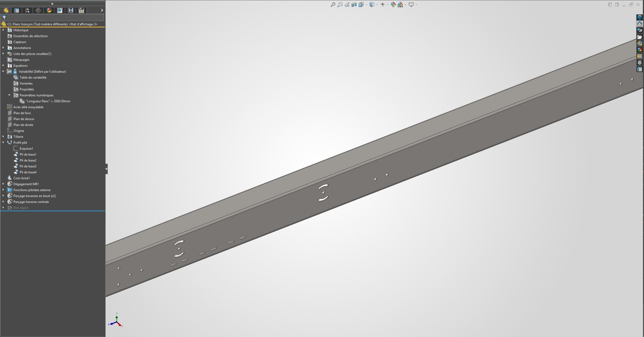The height and width of the screenshot is (337, 644).
Task: Open Design Library folder in task pane
Action: click(x=640, y=37)
